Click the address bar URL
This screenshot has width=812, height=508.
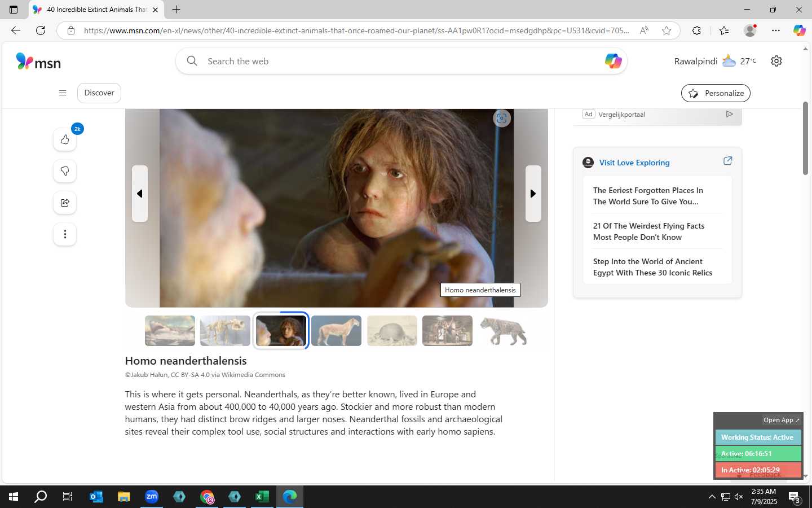coord(356,30)
